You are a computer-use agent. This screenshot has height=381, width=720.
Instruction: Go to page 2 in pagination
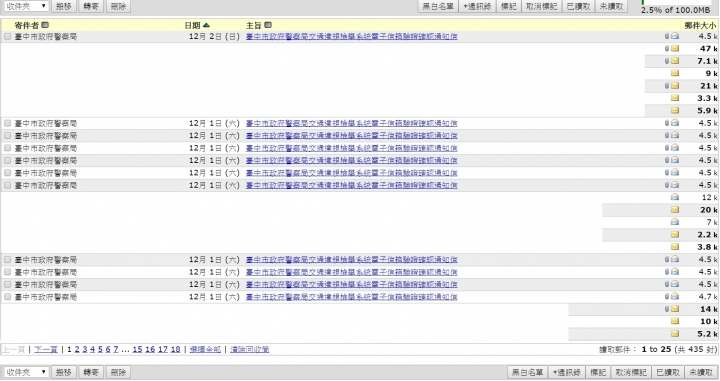click(77, 349)
